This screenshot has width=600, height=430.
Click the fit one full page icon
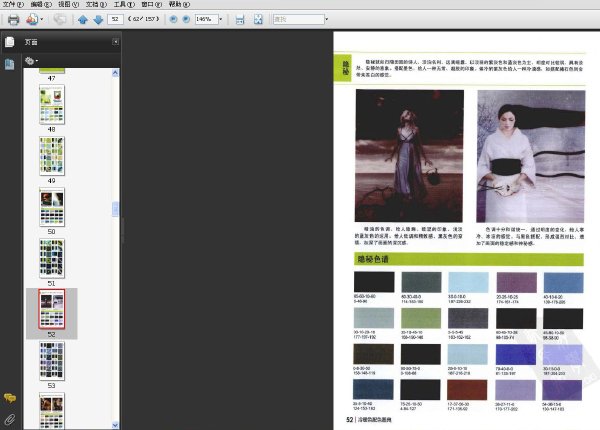click(258, 20)
